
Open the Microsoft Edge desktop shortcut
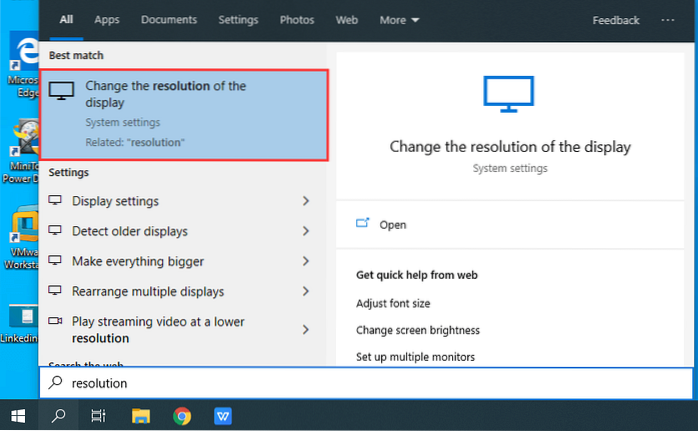point(20,55)
